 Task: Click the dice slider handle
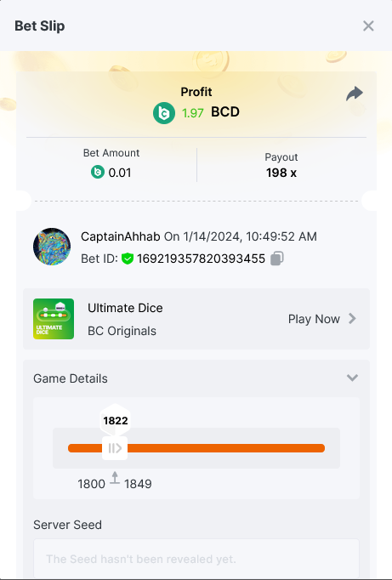click(115, 448)
